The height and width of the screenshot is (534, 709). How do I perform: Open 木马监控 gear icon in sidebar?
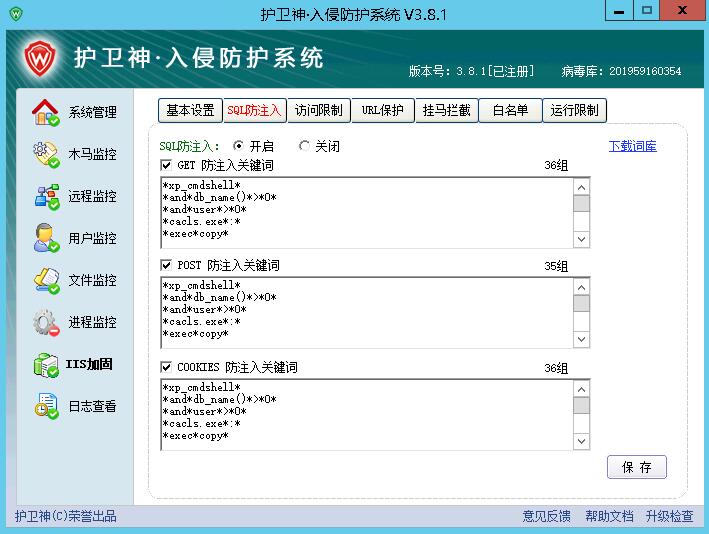(x=46, y=154)
